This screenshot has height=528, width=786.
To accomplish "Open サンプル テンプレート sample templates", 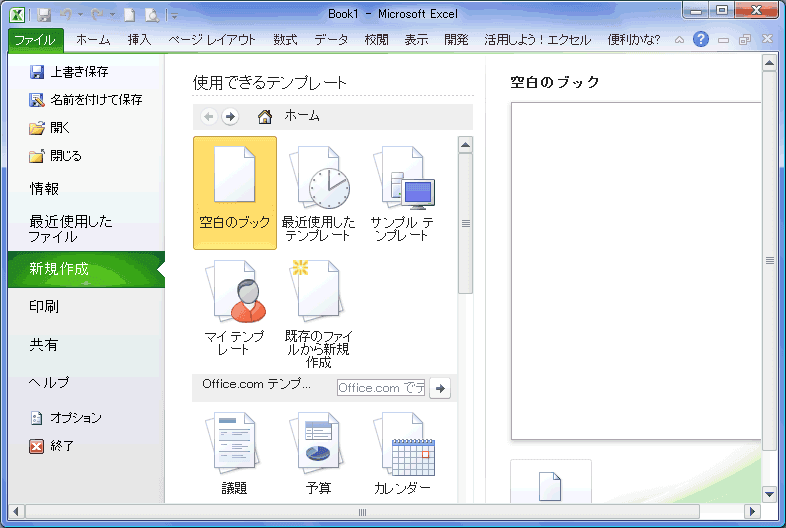I will (x=401, y=192).
